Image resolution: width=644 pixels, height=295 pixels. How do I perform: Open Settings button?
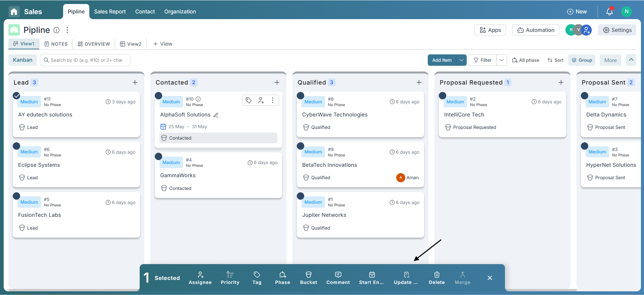click(x=617, y=30)
